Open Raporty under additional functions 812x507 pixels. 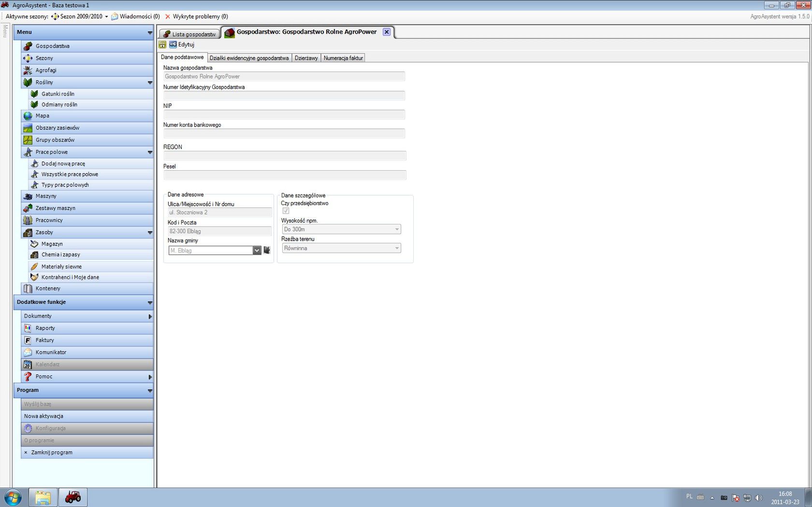tap(87, 328)
